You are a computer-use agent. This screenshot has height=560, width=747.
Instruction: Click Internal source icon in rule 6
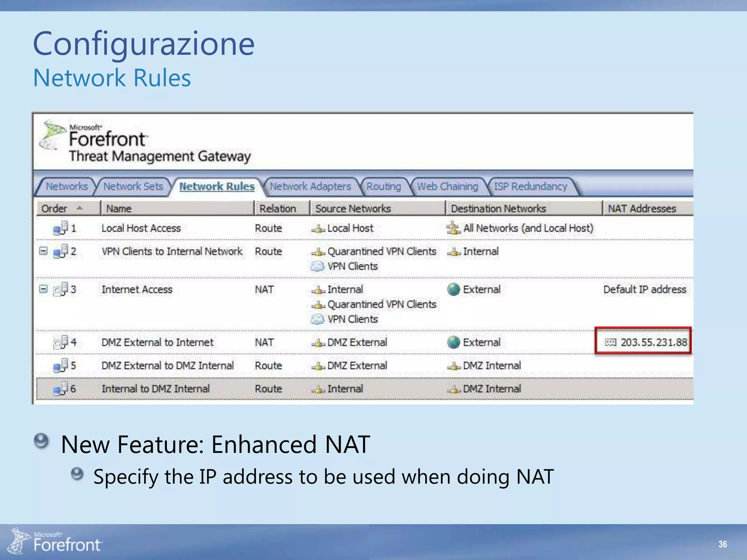coord(318,390)
